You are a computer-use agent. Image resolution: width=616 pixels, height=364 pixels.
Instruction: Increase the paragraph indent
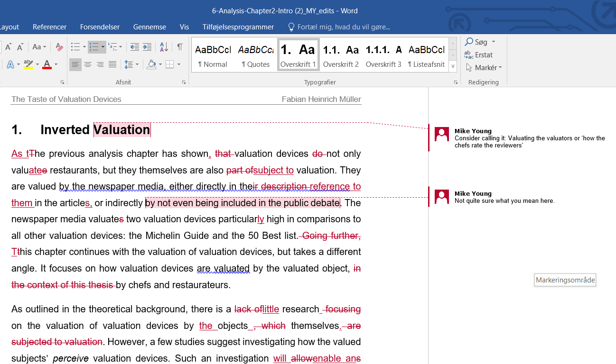click(x=147, y=47)
